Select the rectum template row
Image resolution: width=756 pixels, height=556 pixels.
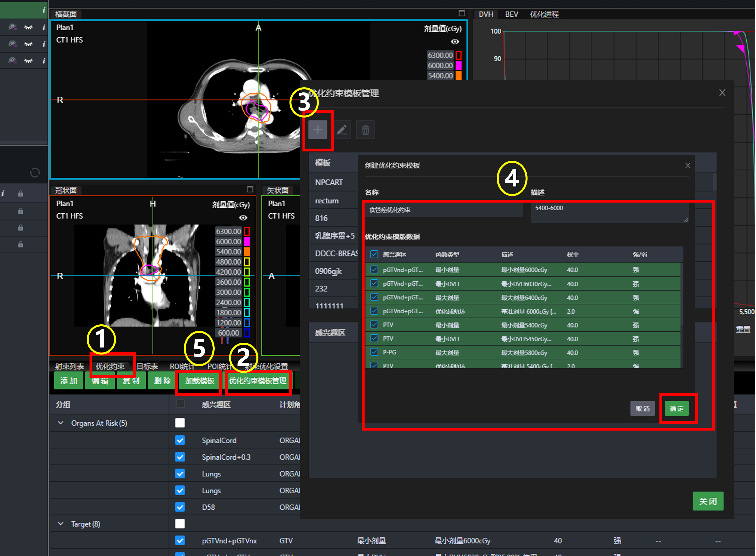click(334, 201)
